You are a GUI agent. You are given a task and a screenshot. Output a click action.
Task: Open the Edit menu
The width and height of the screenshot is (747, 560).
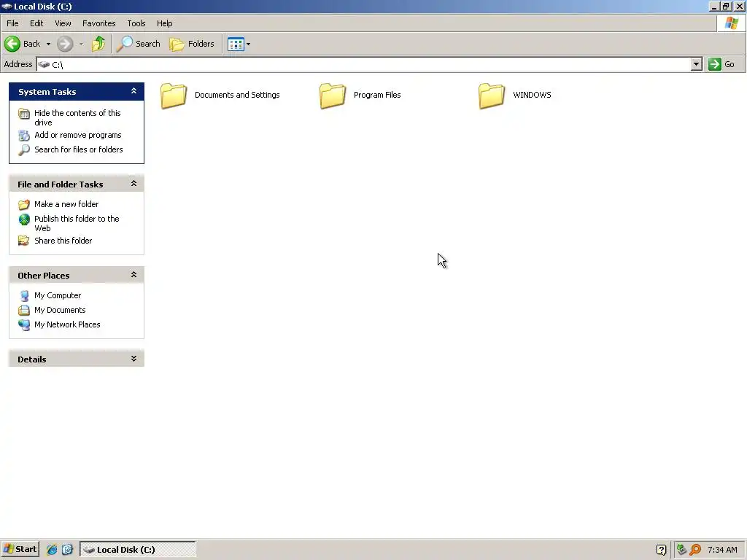point(36,23)
